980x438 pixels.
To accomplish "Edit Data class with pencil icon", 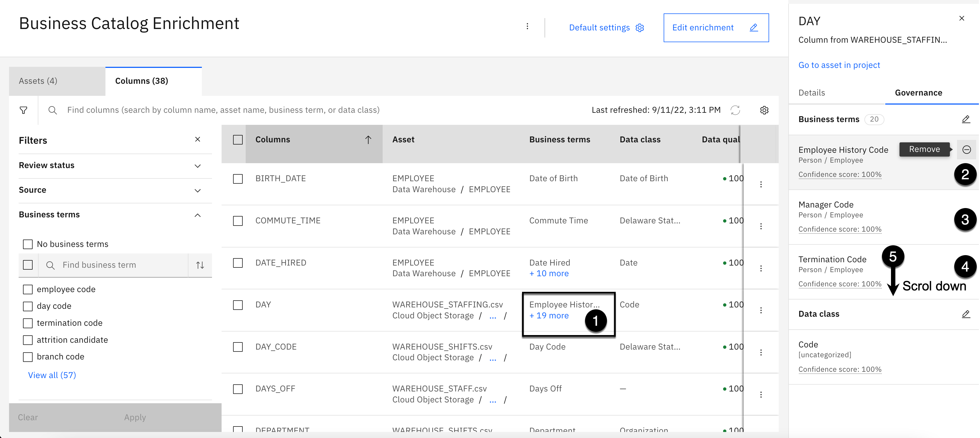I will [x=965, y=314].
